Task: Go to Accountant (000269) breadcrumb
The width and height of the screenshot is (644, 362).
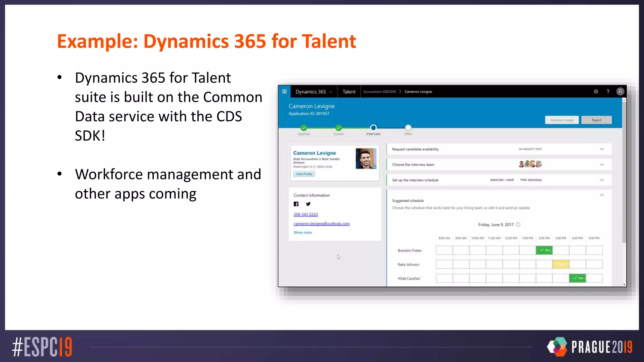Action: point(379,91)
